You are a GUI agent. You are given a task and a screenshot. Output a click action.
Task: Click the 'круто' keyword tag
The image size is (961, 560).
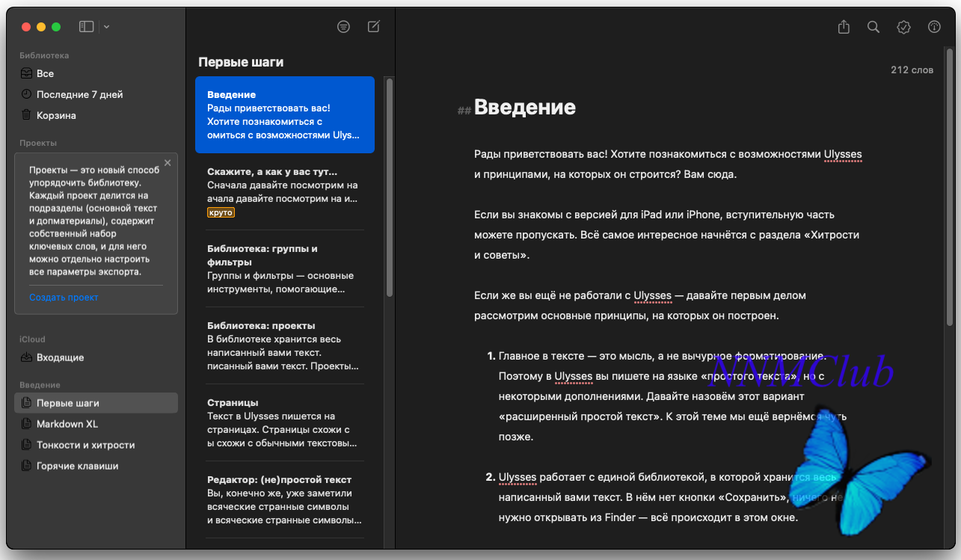(x=221, y=213)
